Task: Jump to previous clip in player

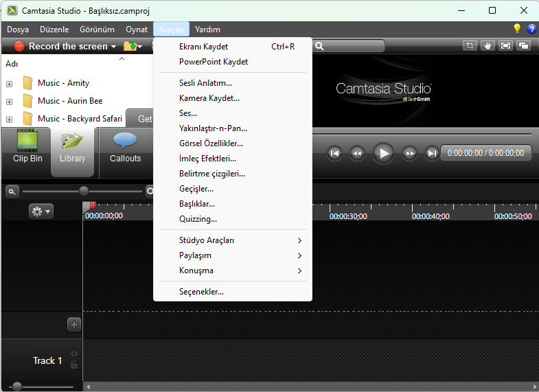Action: pyautogui.click(x=334, y=153)
